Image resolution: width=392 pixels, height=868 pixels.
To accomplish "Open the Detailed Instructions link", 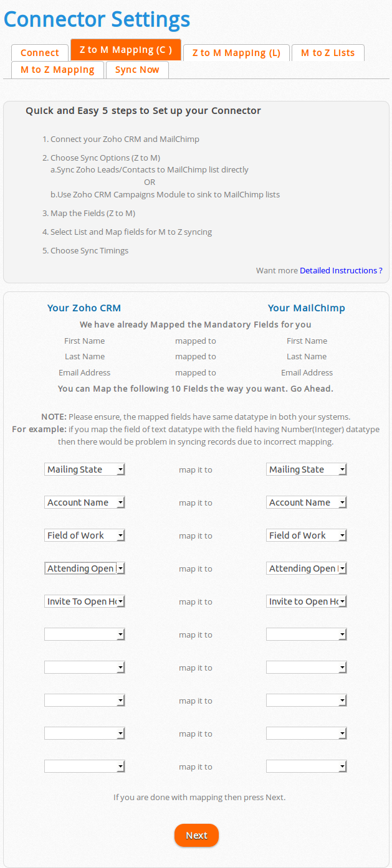I will coord(341,271).
